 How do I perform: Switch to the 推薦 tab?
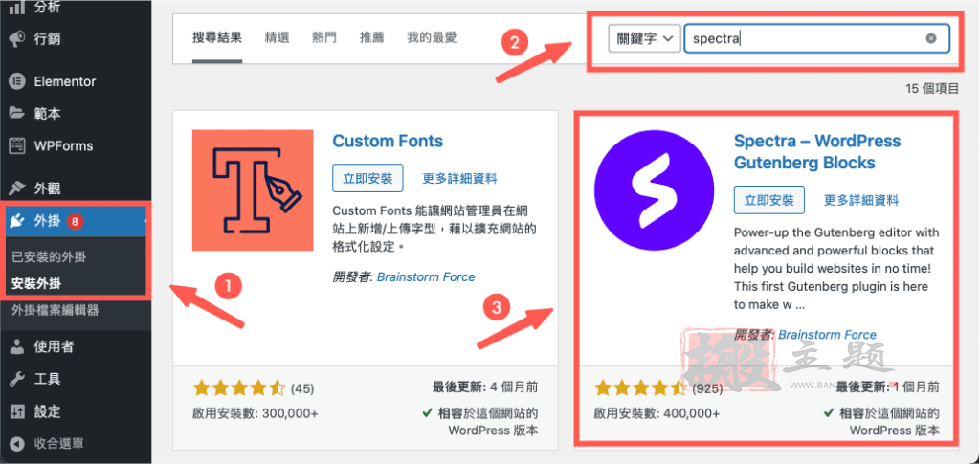click(x=372, y=37)
